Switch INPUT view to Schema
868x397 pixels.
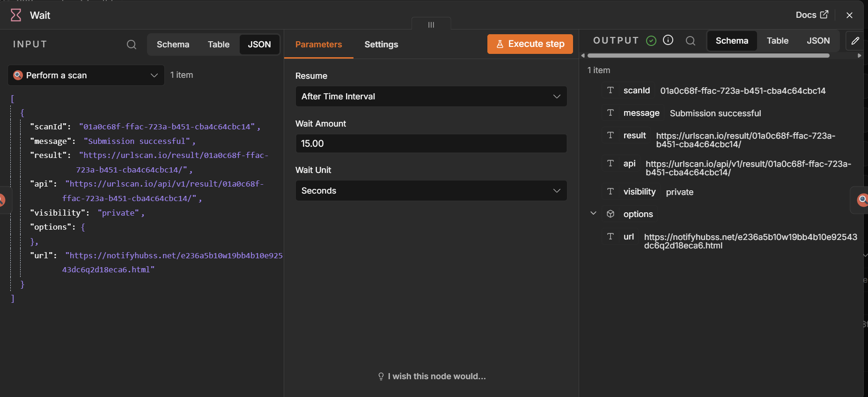click(x=173, y=45)
